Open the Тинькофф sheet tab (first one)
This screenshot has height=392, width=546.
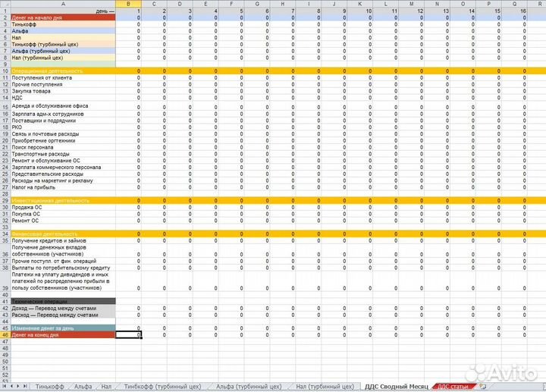click(x=49, y=387)
